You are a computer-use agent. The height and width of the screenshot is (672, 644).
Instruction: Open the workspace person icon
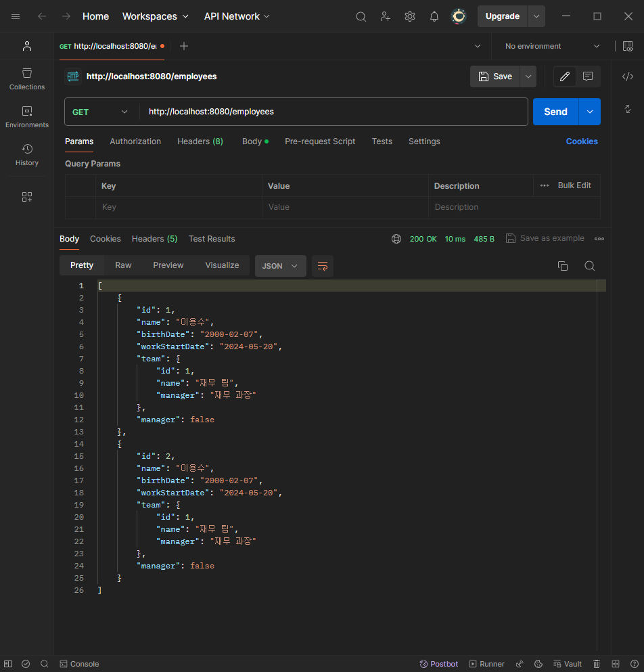coord(27,46)
